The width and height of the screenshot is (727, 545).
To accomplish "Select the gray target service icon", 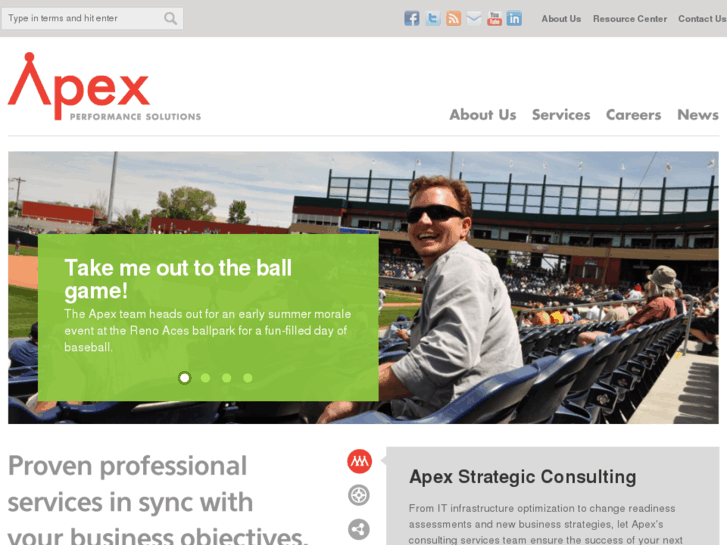I will [359, 495].
